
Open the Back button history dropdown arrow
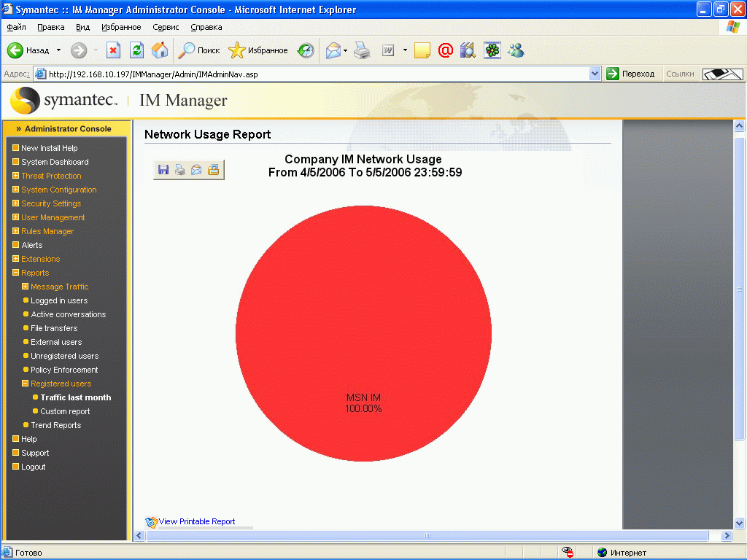(58, 50)
